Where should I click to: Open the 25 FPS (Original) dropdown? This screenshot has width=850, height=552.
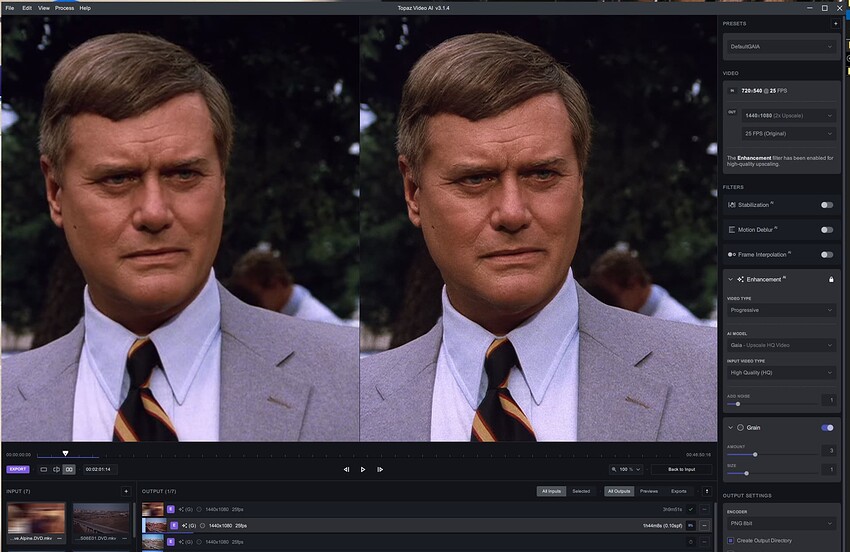point(788,133)
